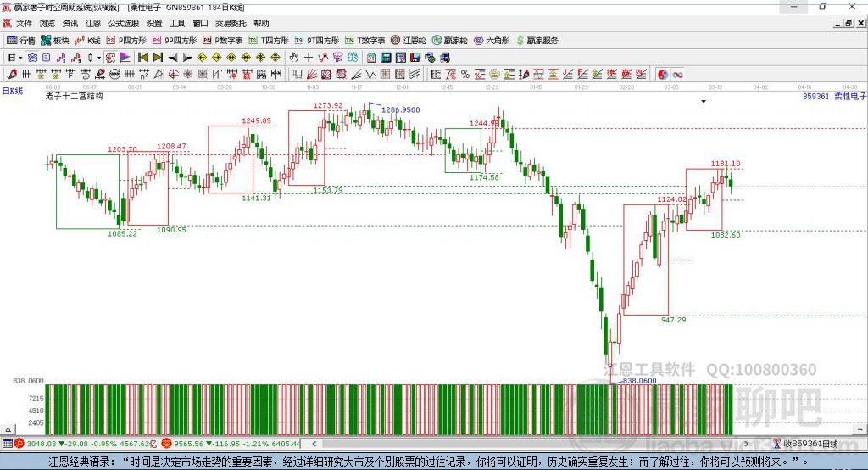Click the small black dropdown triangle in chart

pos(704,102)
